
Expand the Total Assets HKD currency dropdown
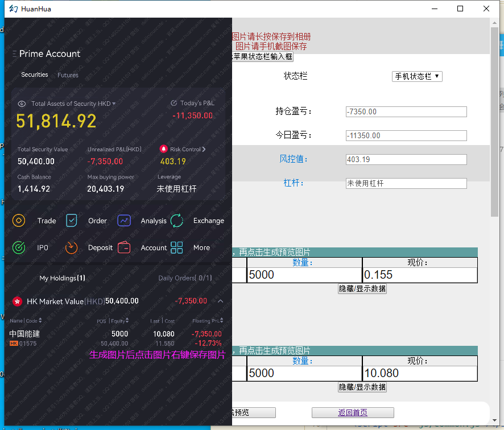tap(114, 104)
